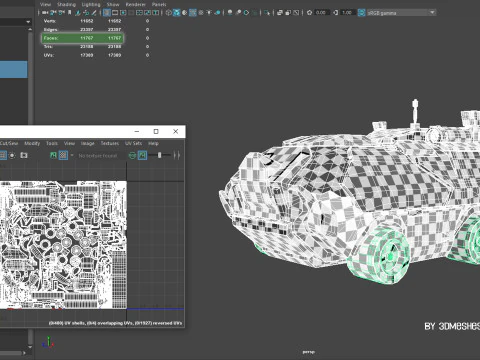The image size is (480, 360).
Task: Click the gamma value field showing 1.00
Action: tap(348, 13)
